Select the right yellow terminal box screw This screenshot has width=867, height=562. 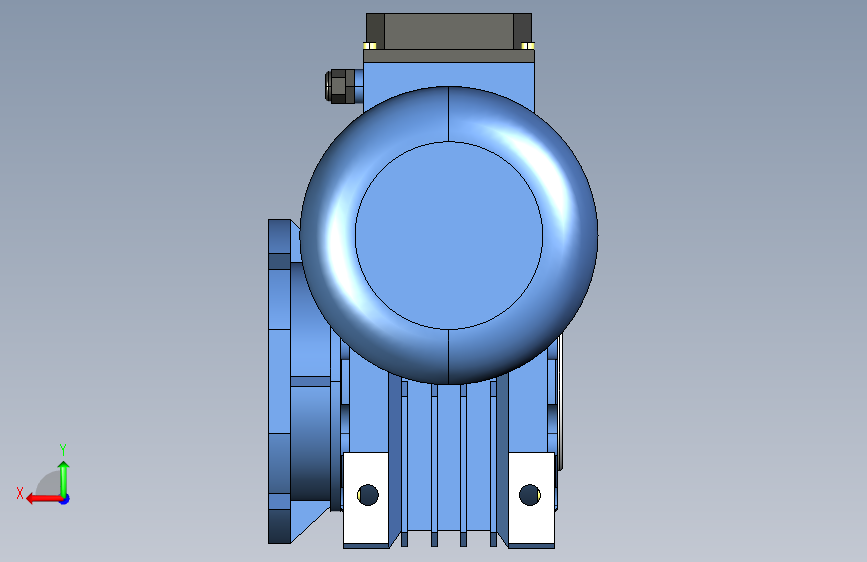(527, 46)
